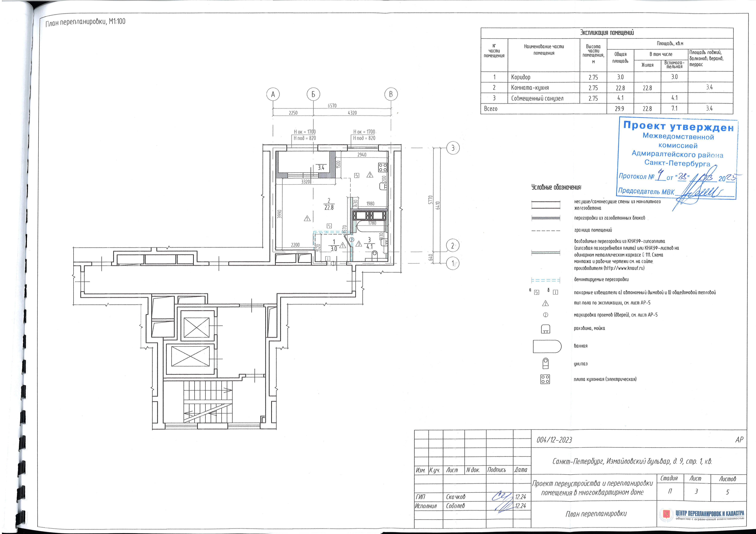Click the bathtub symbol in the legend
The width and height of the screenshot is (756, 534).
click(547, 346)
